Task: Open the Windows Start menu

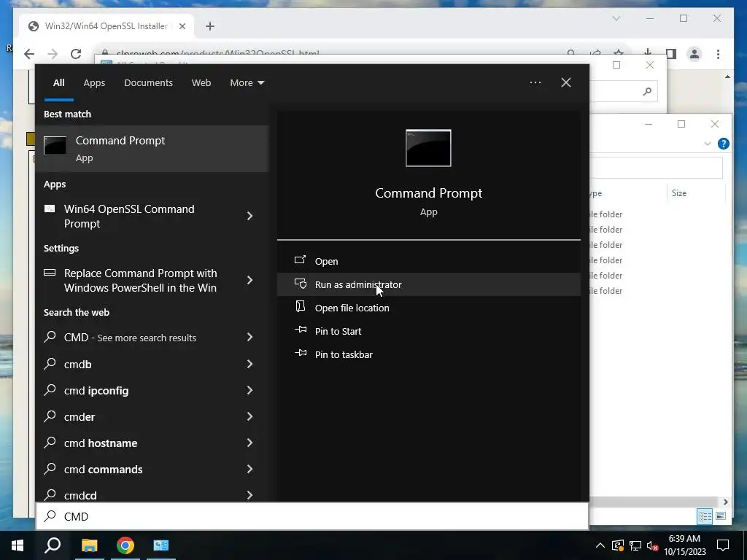Action: pos(18,545)
